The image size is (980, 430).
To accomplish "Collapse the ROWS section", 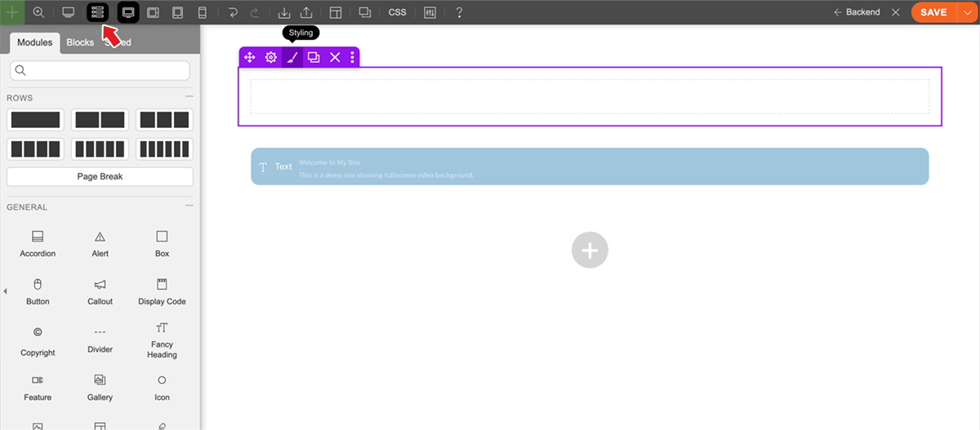I will [189, 97].
